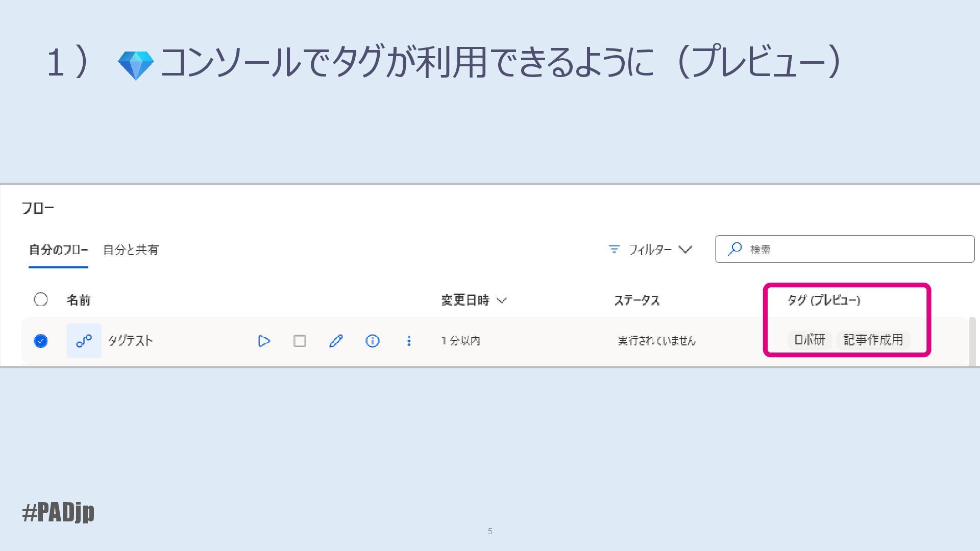The image size is (980, 551).
Task: Click the タグ (プレビュー) column header
Action: (823, 300)
